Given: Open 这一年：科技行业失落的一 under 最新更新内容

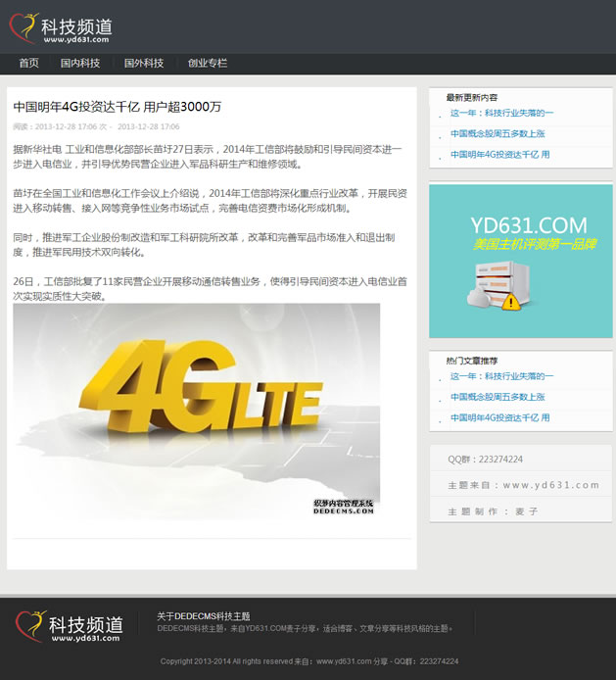Looking at the screenshot, I should 501,114.
